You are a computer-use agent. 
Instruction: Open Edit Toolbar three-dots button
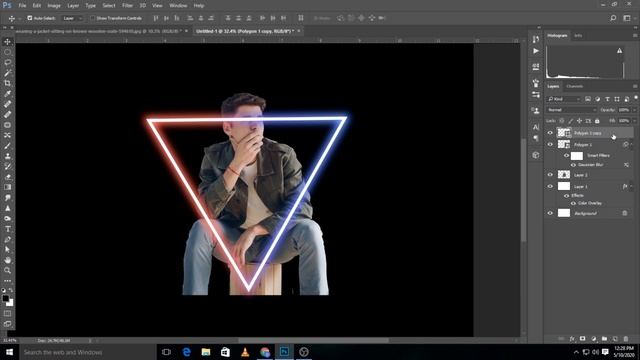tap(7, 281)
